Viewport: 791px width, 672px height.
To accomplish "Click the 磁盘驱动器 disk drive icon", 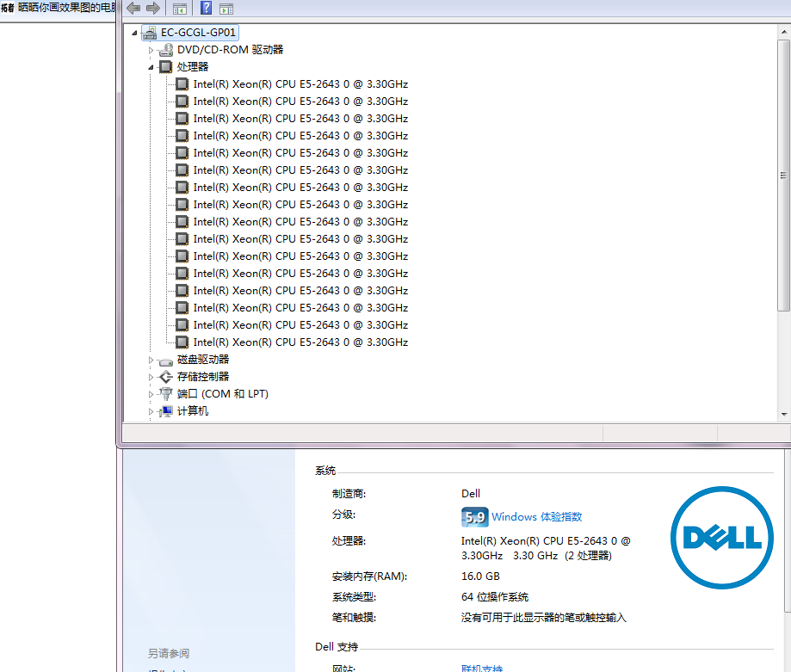I will click(x=165, y=362).
